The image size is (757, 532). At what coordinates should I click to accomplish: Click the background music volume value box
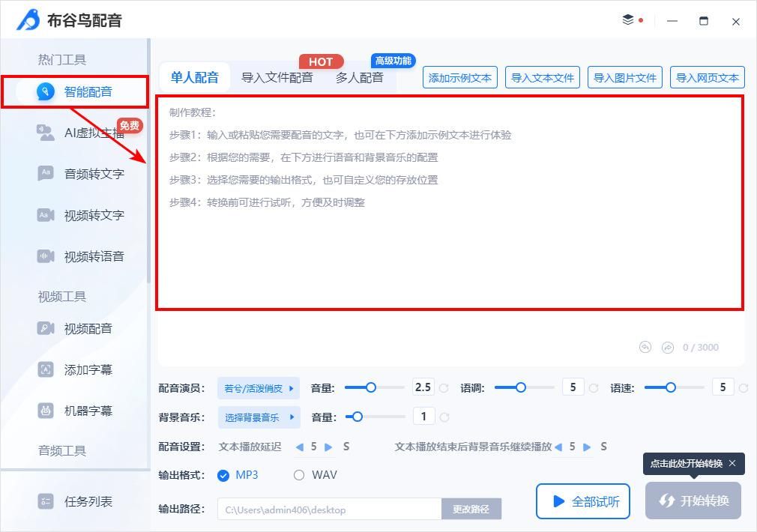pos(424,416)
